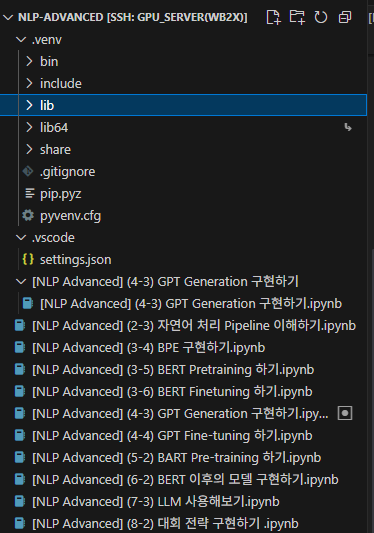The image size is (374, 533).
Task: Expand the lib64 folder chevron
Action: tap(29, 127)
